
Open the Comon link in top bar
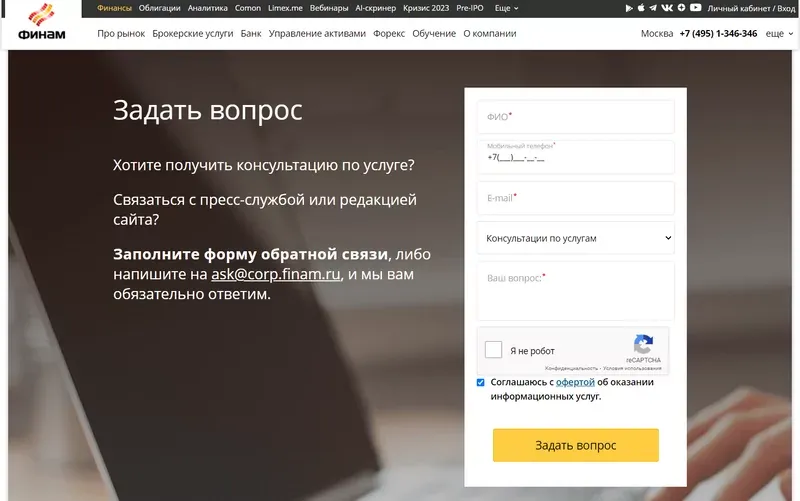click(x=247, y=8)
